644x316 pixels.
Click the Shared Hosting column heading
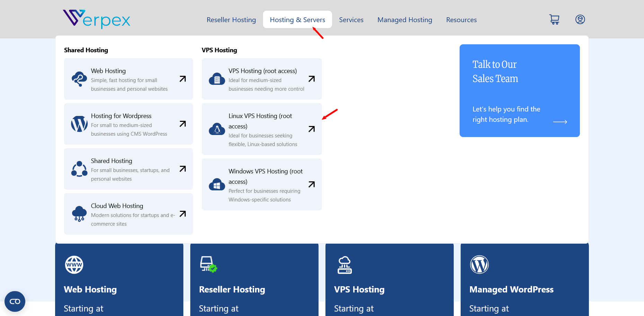click(x=86, y=50)
